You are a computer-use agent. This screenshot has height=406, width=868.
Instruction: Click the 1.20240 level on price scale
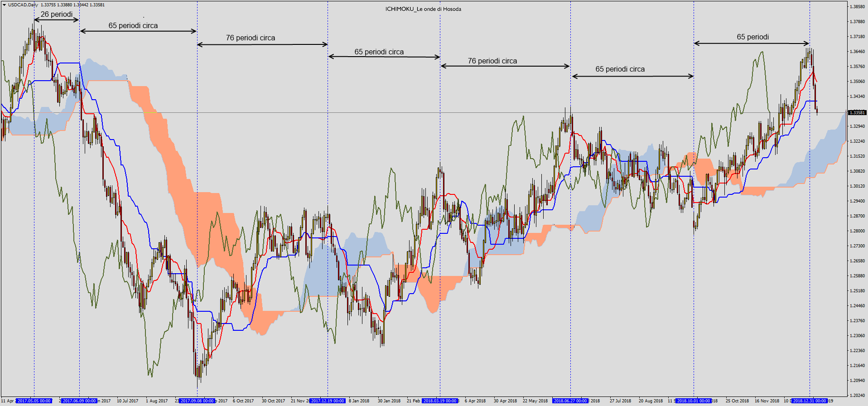(857, 395)
